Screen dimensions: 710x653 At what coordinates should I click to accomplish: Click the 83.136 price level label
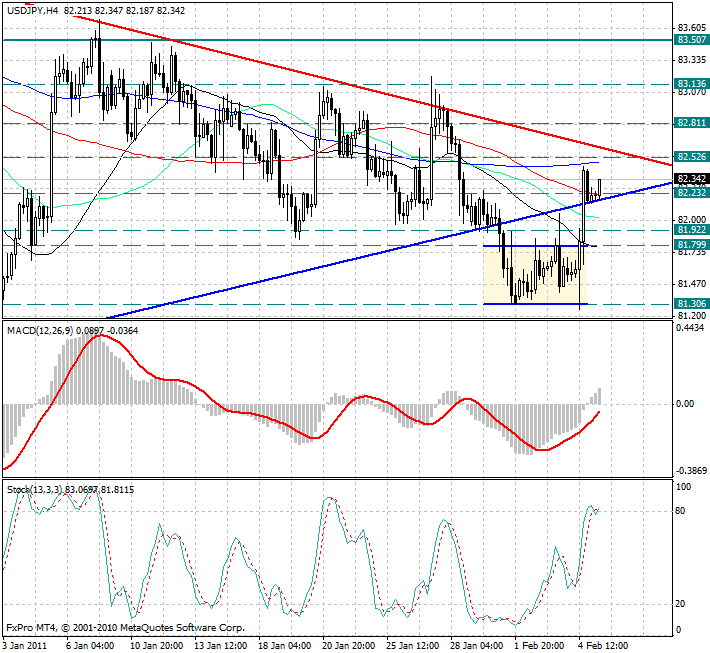click(x=692, y=83)
